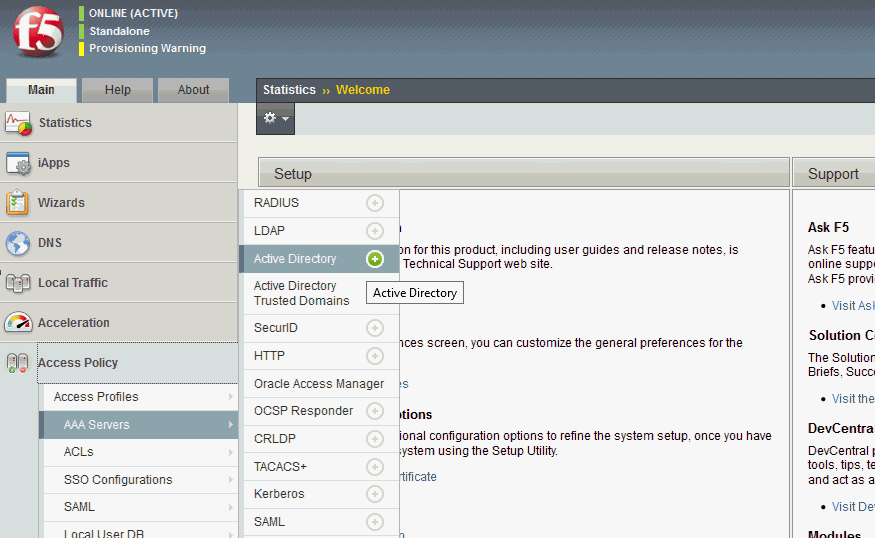Click the plus icon next to RADIUS
875x538 pixels.
click(x=375, y=203)
